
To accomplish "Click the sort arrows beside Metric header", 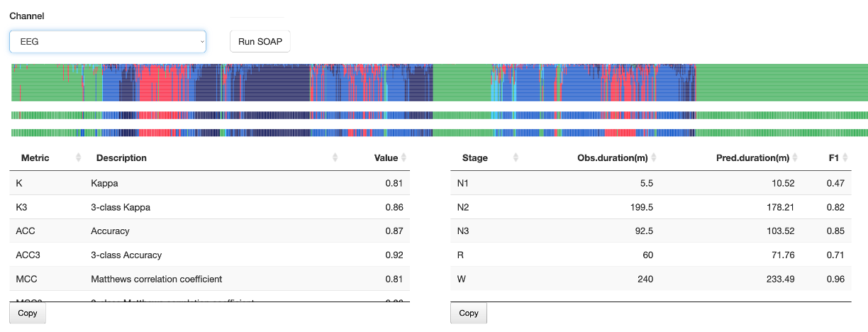I will pos(79,157).
